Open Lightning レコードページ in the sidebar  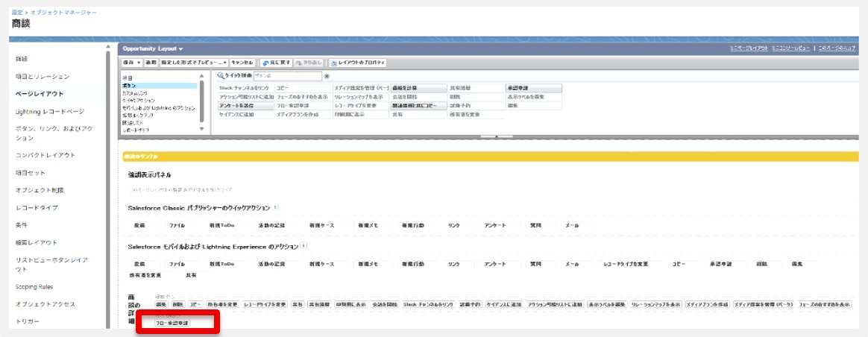tap(50, 111)
